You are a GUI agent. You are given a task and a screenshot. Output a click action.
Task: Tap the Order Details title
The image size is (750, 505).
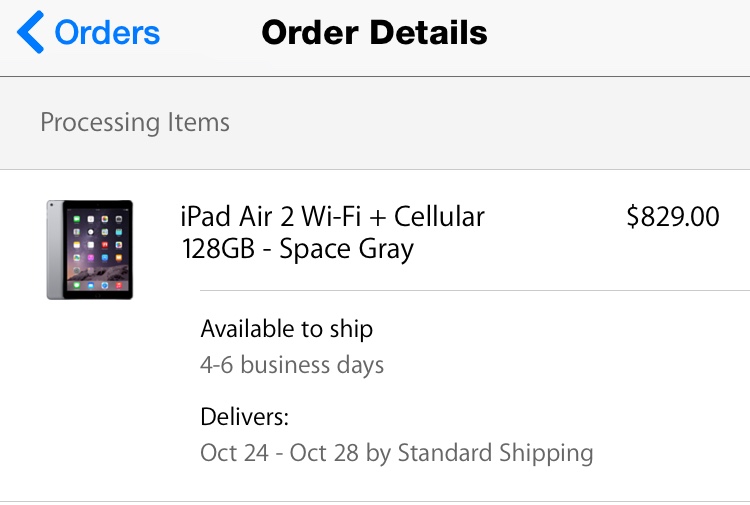[x=375, y=33]
